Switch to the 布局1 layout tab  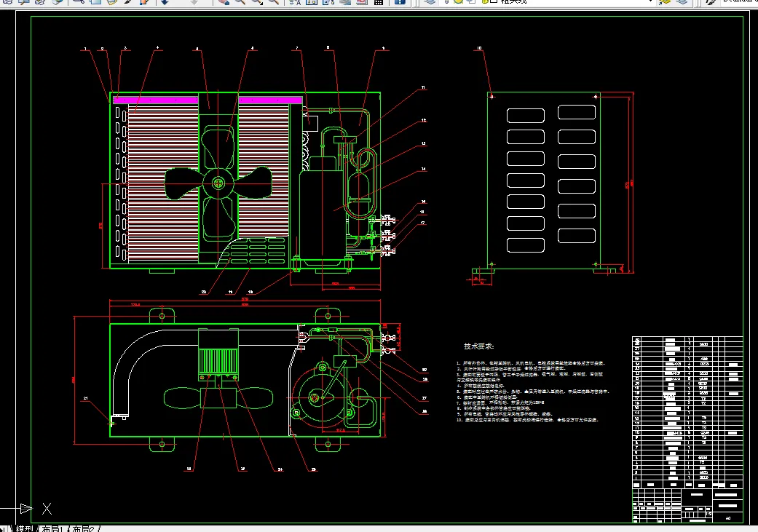(53, 528)
